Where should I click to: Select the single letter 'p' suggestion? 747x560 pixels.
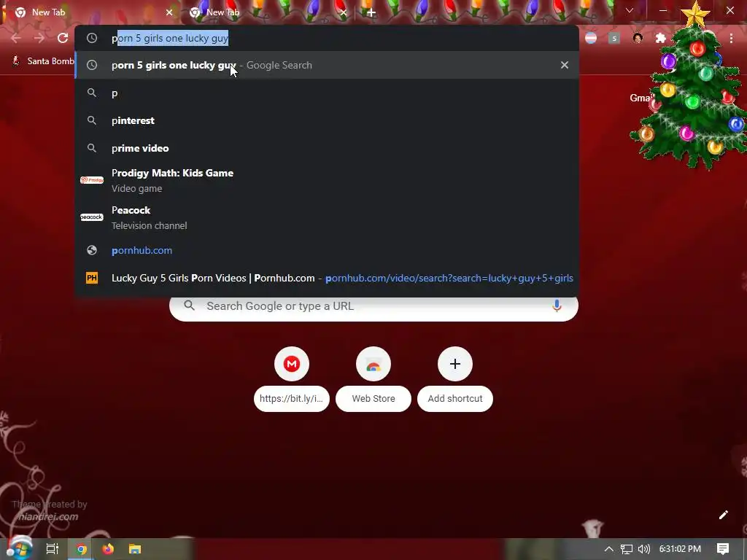point(327,93)
